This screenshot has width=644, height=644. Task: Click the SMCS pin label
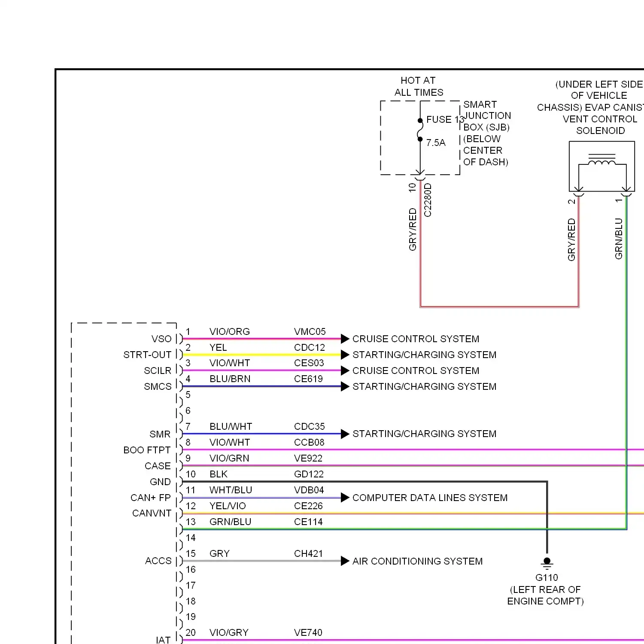click(158, 386)
